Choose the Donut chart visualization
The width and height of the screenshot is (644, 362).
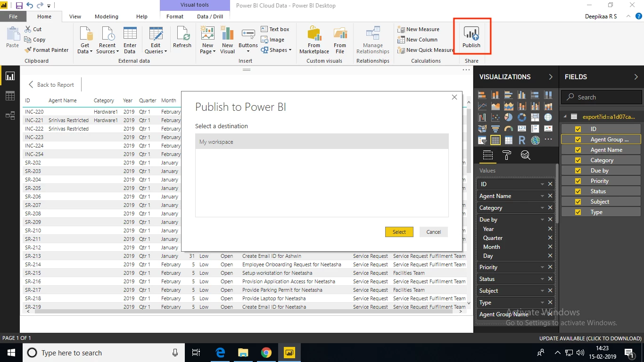[521, 117]
